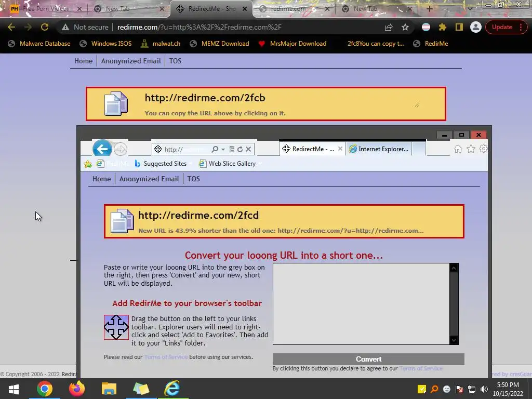
Task: Open Malware Database bookmark
Action: (x=39, y=44)
